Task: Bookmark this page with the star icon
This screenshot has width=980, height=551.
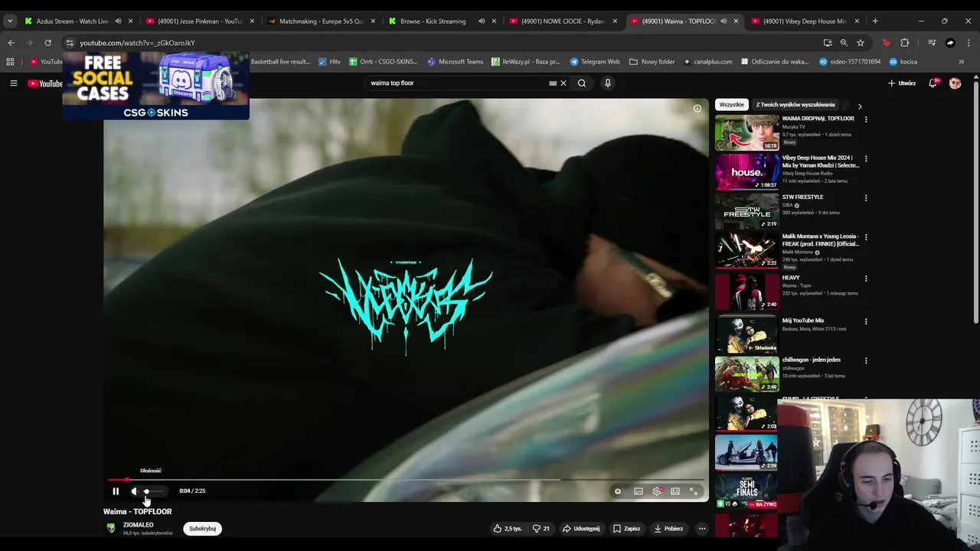Action: [861, 43]
